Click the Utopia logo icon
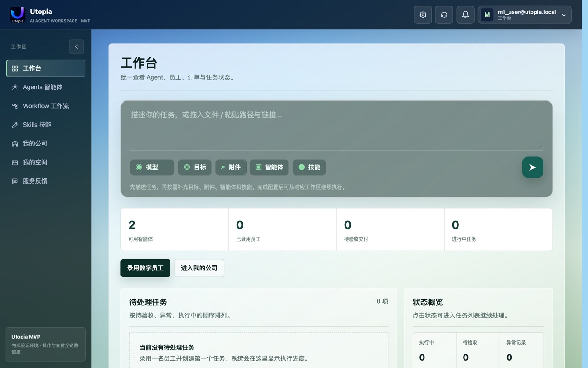Viewport: 588px width, 368px height. tap(17, 15)
